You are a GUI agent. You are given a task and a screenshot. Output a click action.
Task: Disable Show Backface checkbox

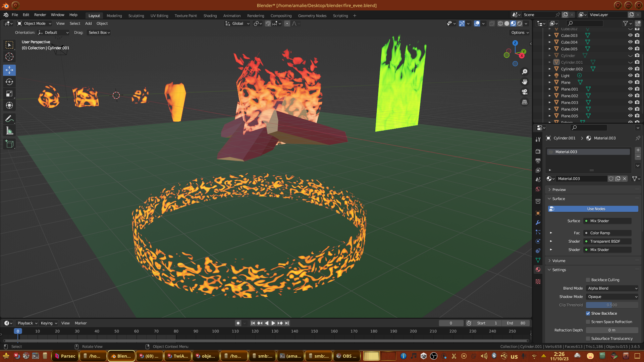[588, 313]
